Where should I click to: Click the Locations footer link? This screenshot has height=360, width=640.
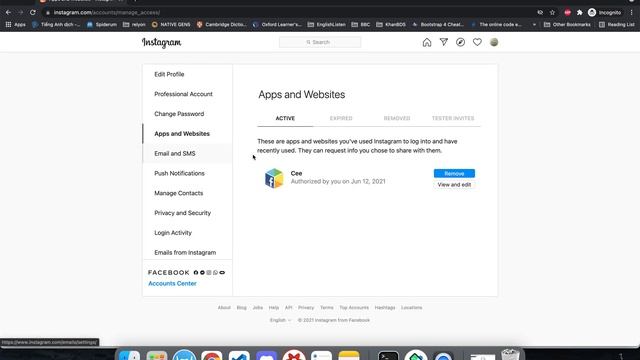tap(411, 307)
